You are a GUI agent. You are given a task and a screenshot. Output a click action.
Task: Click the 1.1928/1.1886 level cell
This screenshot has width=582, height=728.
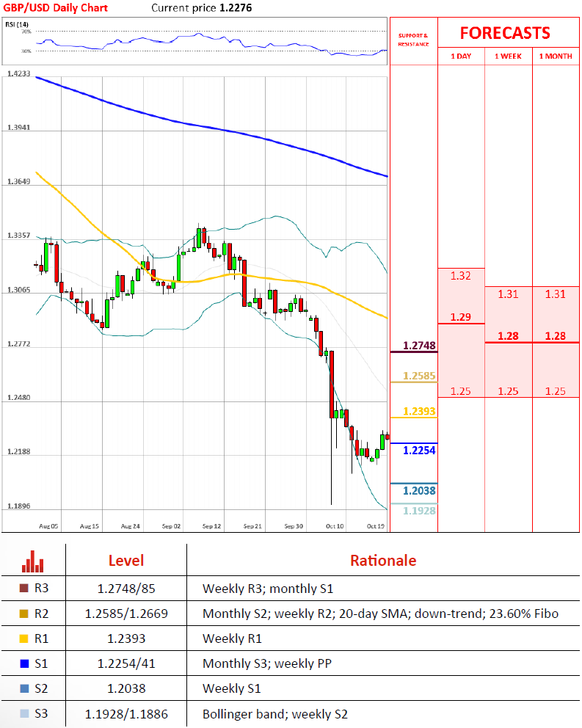click(x=126, y=714)
